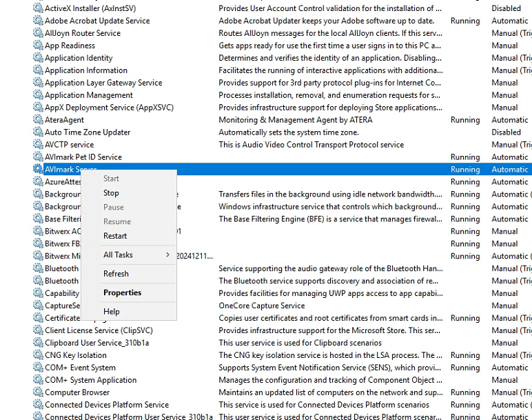Select the Application Management service name

click(x=89, y=95)
